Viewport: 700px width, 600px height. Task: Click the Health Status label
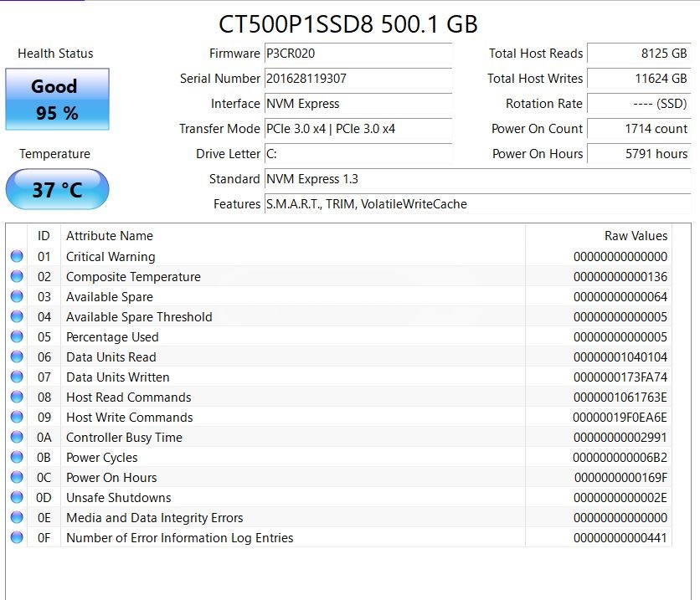[55, 54]
